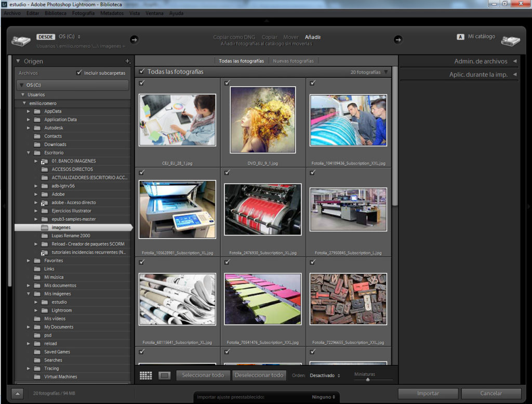Screen dimensions: 532x404
Task: Click the source hard drive icon
Action: (x=21, y=41)
